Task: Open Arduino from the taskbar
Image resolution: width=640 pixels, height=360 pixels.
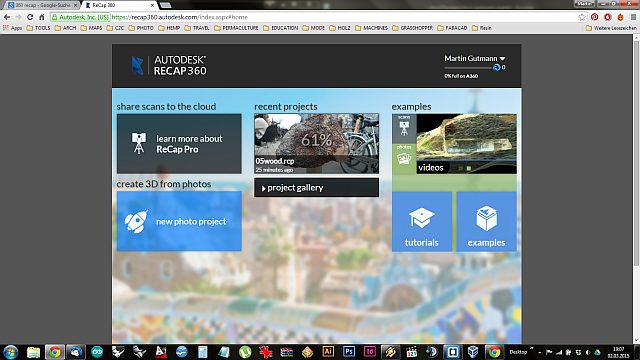Action: point(97,352)
